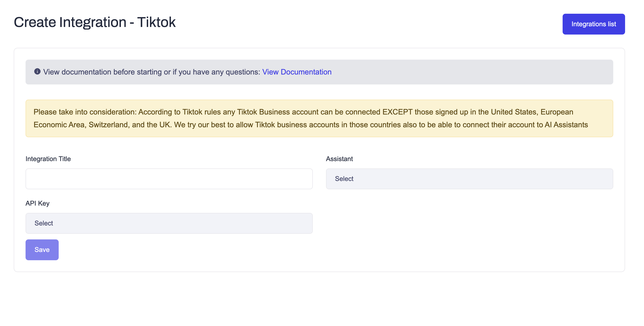644x326 pixels.
Task: Click the Select placeholder under API Key
Action: [44, 223]
